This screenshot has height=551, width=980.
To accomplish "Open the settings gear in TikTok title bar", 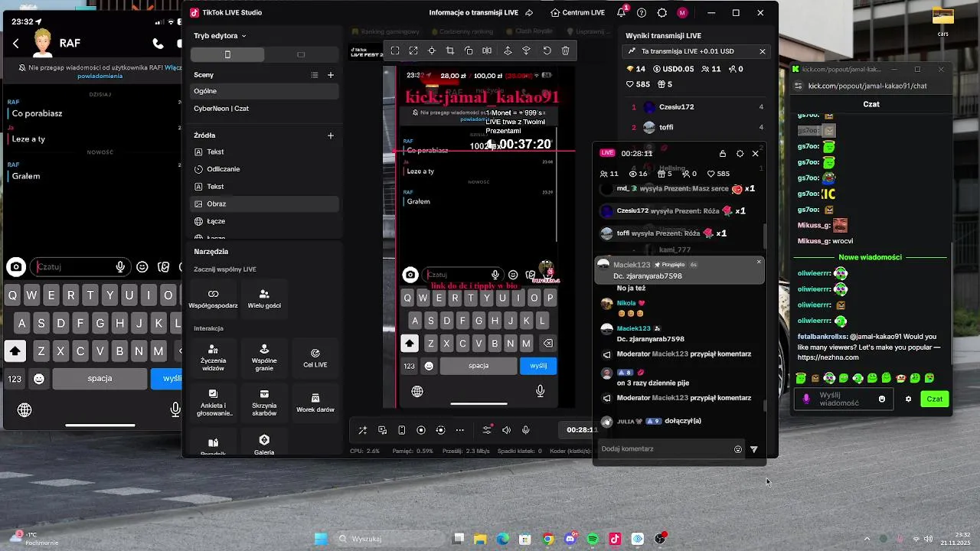I will tap(662, 13).
